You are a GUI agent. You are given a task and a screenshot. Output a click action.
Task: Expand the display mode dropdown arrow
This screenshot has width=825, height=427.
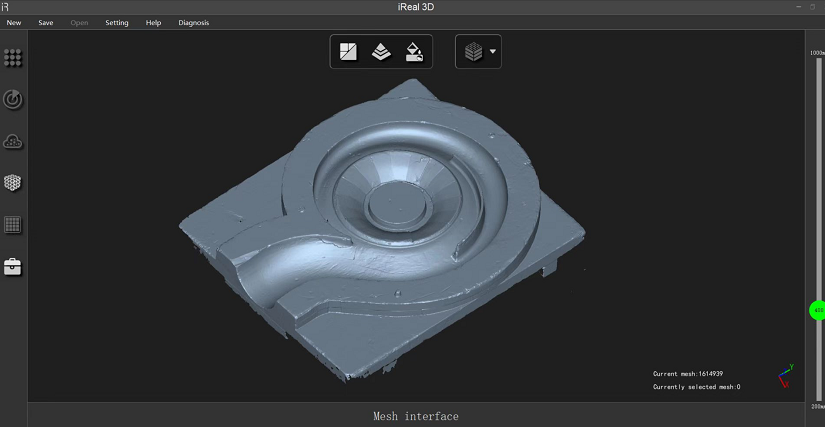493,52
